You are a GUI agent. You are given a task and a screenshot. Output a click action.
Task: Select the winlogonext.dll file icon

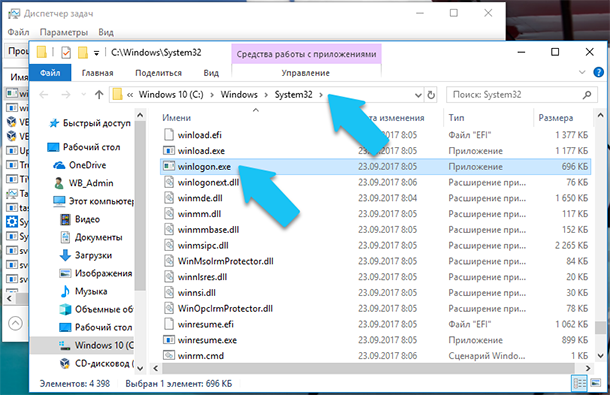pos(168,182)
